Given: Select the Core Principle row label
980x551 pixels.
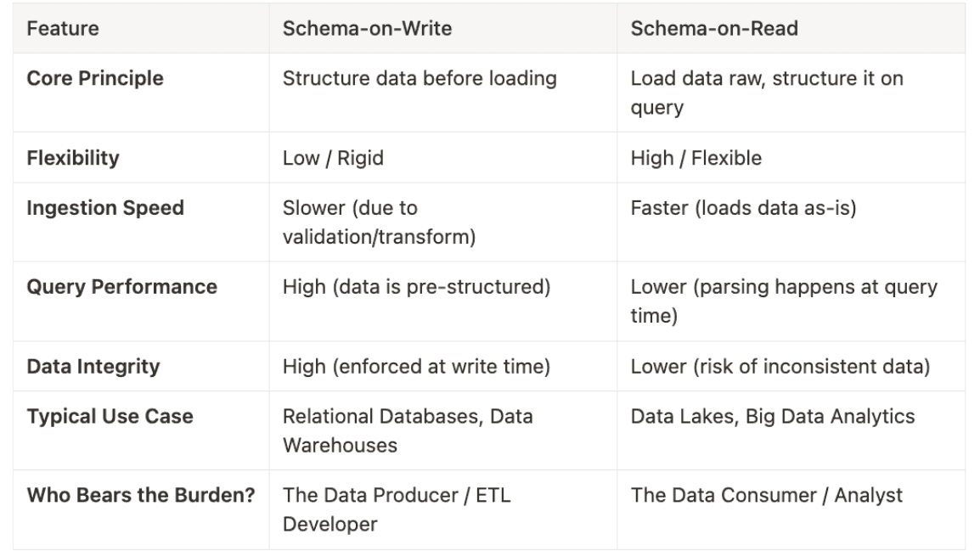Looking at the screenshot, I should pyautogui.click(x=95, y=79).
